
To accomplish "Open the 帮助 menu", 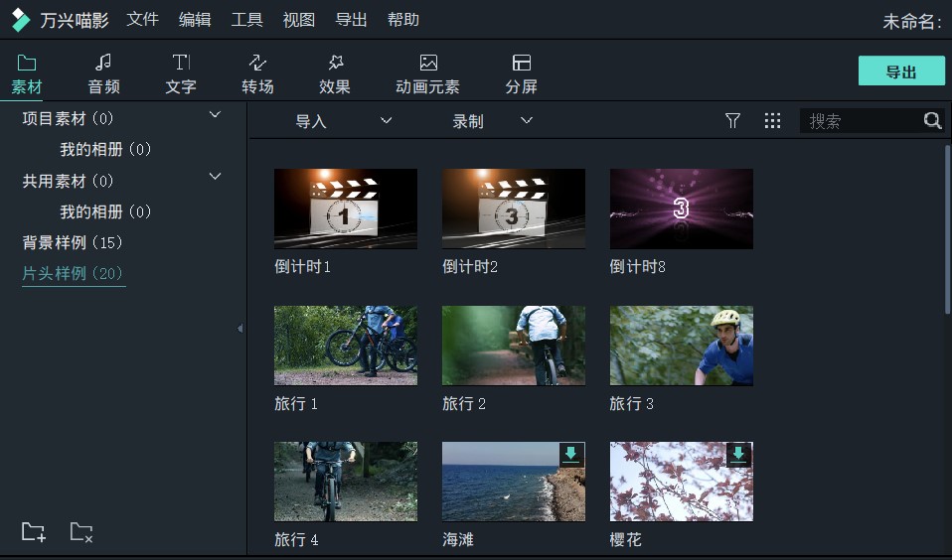I will (403, 20).
